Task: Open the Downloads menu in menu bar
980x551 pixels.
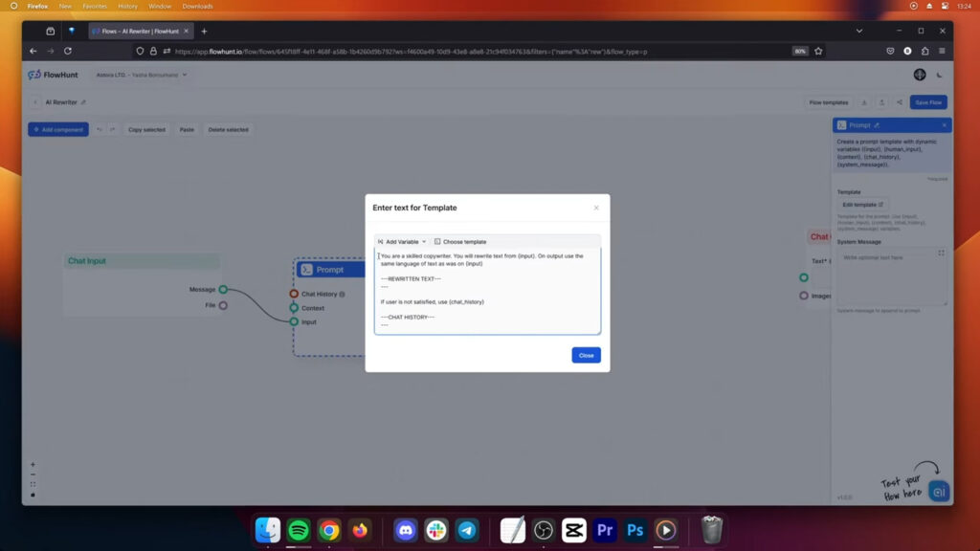Action: click(x=197, y=6)
